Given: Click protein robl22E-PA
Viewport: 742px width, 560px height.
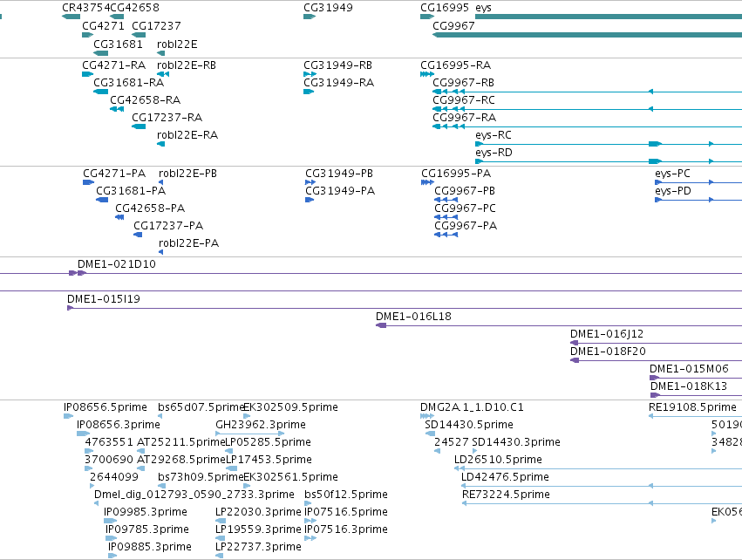Looking at the screenshot, I should [189, 243].
